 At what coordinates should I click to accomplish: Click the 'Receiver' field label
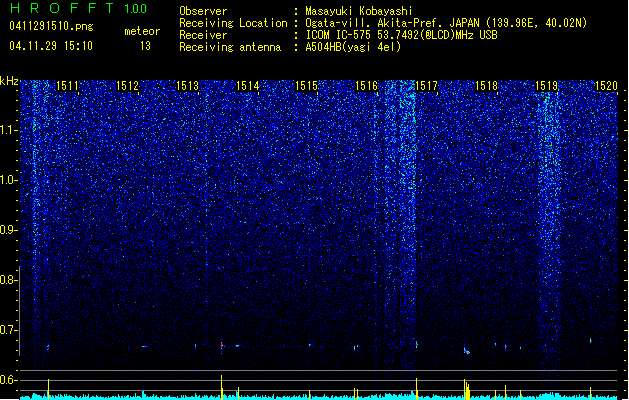(203, 35)
